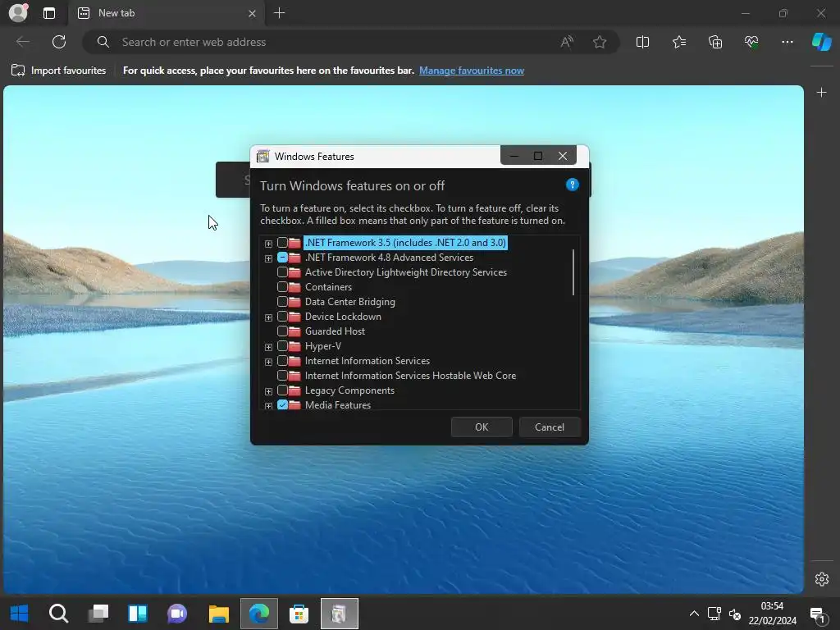Open the Favourites list icon
The height and width of the screenshot is (630, 840).
678,42
